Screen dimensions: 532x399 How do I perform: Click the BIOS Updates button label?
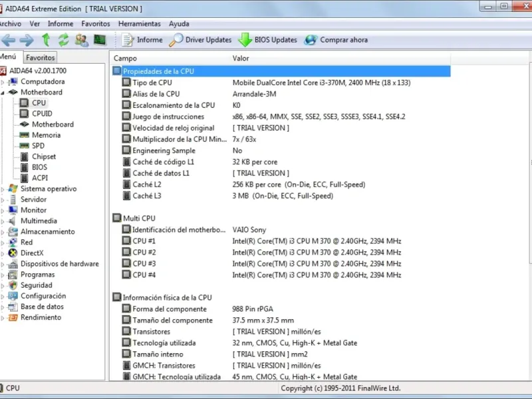coord(276,40)
